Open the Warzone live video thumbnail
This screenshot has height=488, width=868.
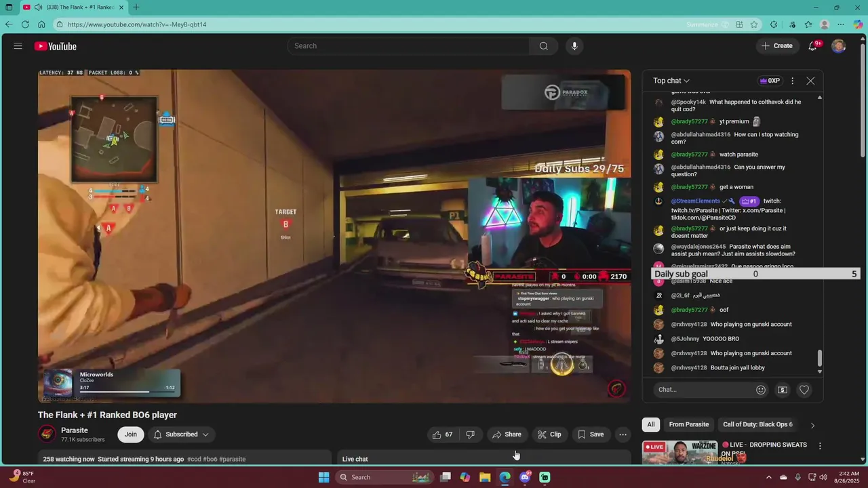pyautogui.click(x=679, y=452)
